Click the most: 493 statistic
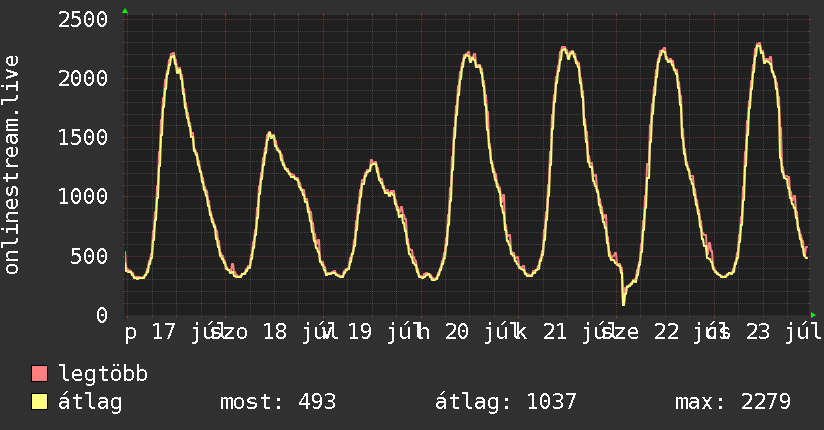 click(x=277, y=402)
